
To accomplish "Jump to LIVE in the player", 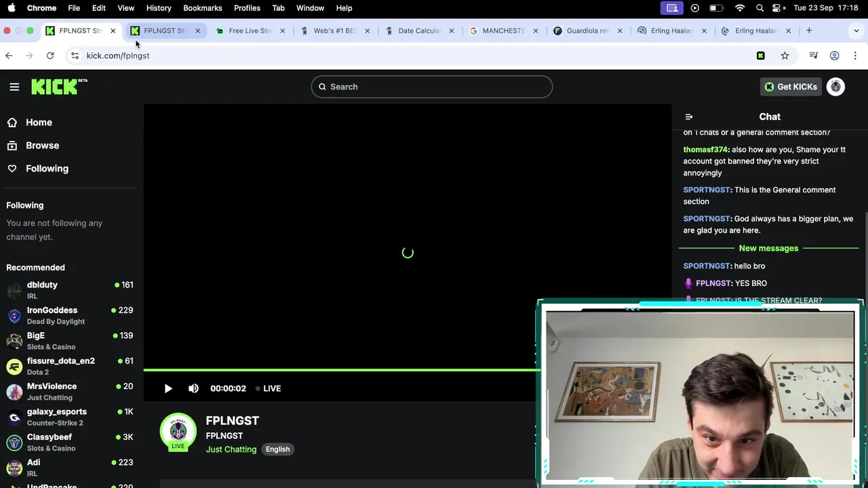I will click(268, 388).
